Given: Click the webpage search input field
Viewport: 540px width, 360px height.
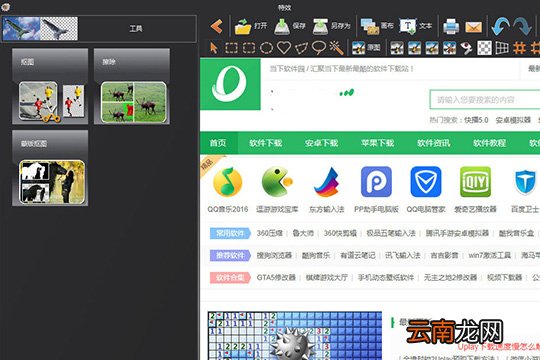Looking at the screenshot, I should pos(485,100).
